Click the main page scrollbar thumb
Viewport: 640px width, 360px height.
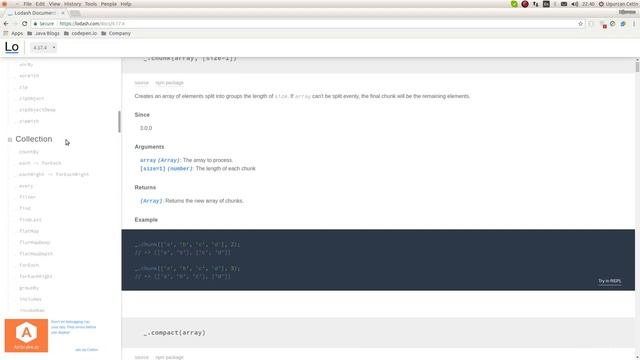pos(637,66)
